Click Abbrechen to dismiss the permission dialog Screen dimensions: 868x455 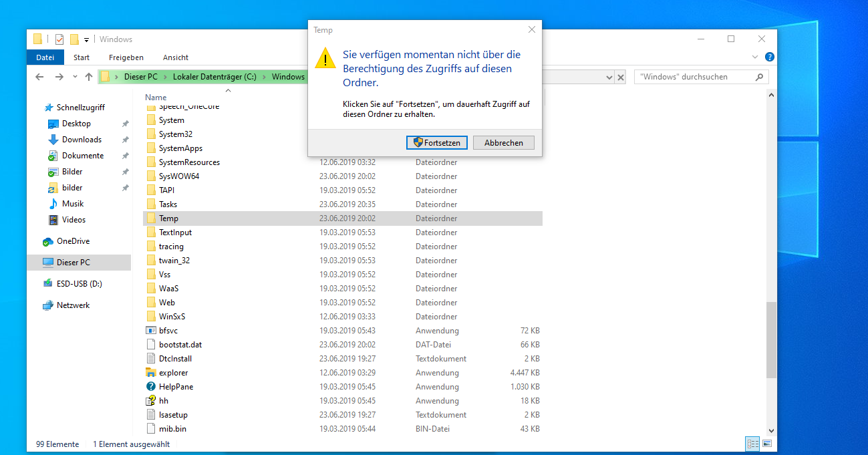[503, 142]
